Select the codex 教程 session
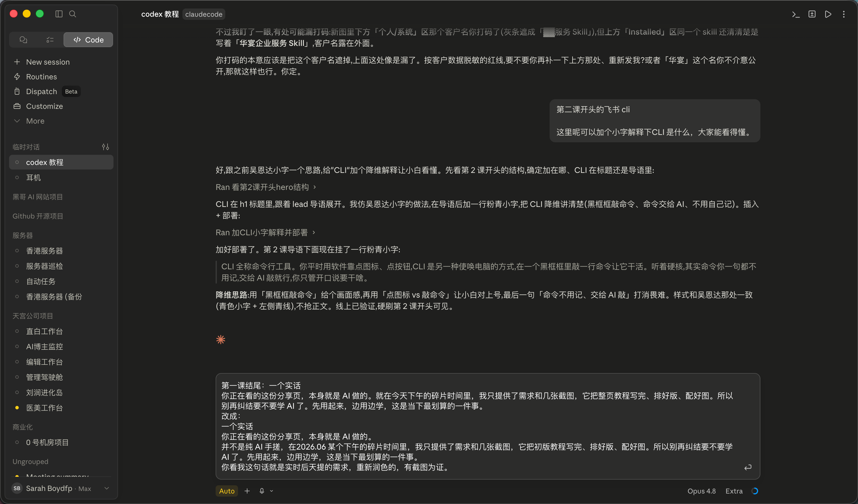Screen dimensions: 858x504 pyautogui.click(x=61, y=162)
